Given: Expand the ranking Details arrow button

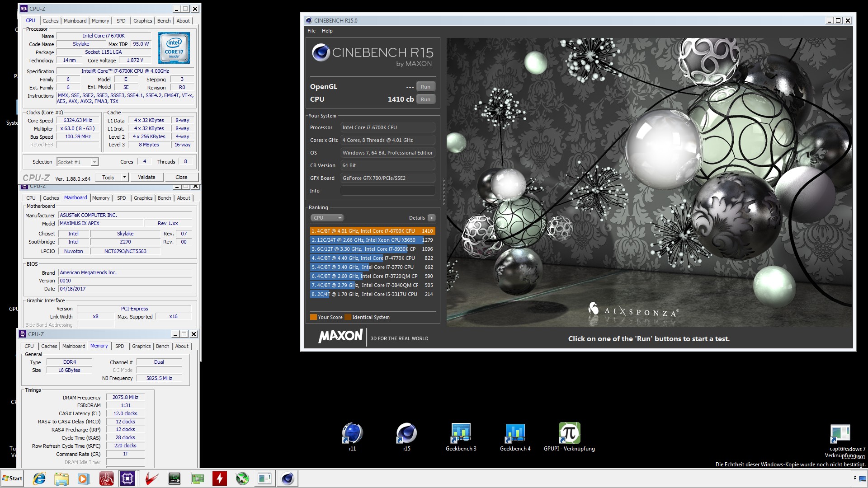Looking at the screenshot, I should pyautogui.click(x=432, y=218).
